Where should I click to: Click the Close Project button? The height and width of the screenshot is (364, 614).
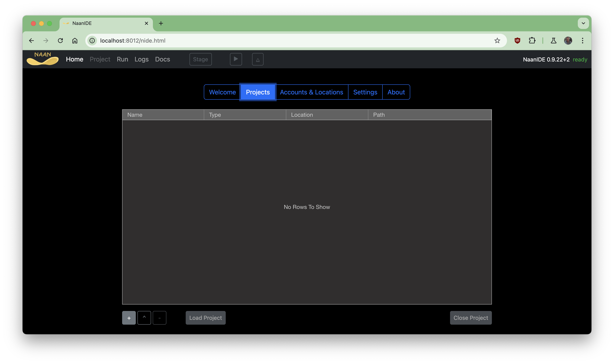point(470,318)
